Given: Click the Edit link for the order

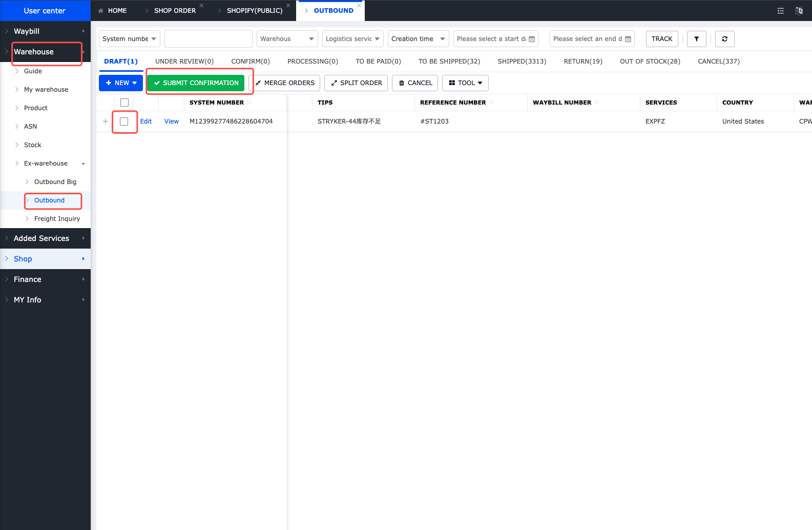Looking at the screenshot, I should click(146, 121).
